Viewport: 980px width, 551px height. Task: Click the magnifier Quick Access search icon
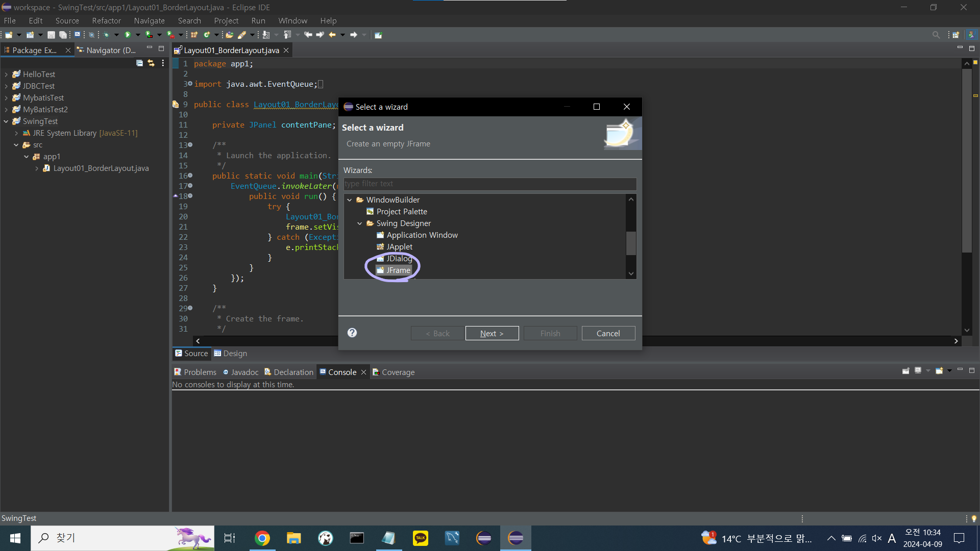point(936,35)
